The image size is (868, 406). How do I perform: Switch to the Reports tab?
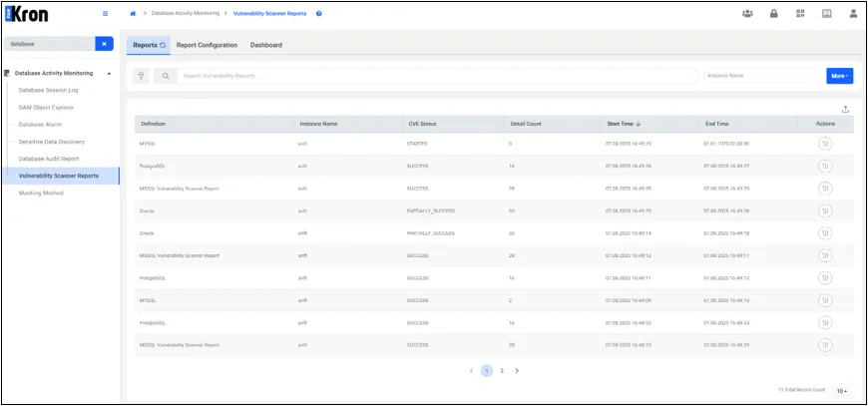pos(149,45)
